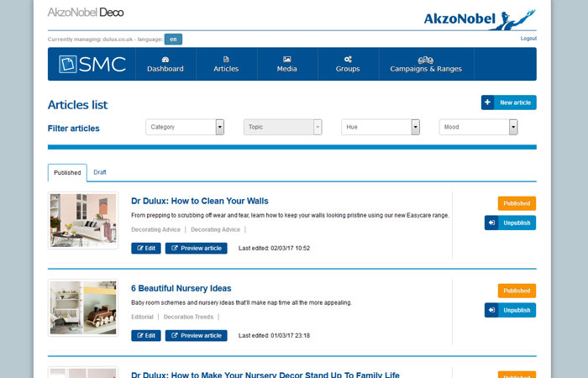This screenshot has height=378, width=588.
Task: Click the Groups gears icon
Action: [x=348, y=59]
